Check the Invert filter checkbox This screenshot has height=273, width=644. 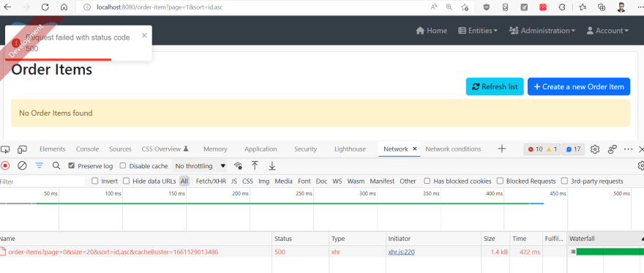pyautogui.click(x=95, y=181)
